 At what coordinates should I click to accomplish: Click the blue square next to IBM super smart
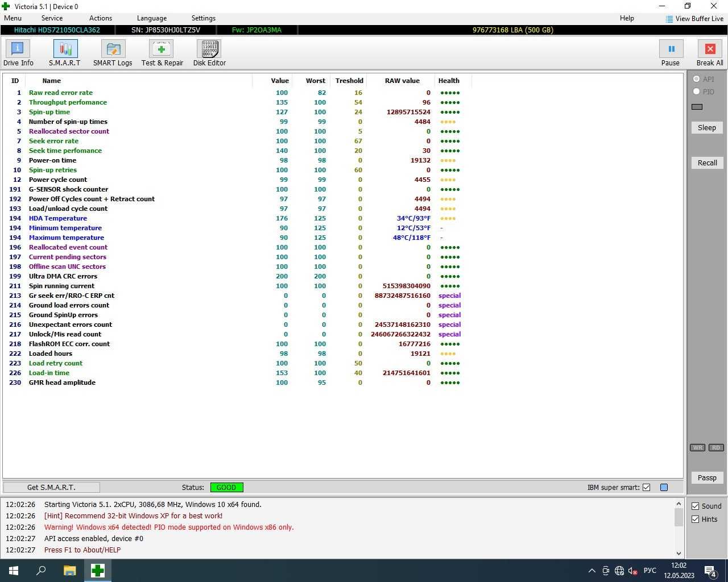[x=664, y=487]
